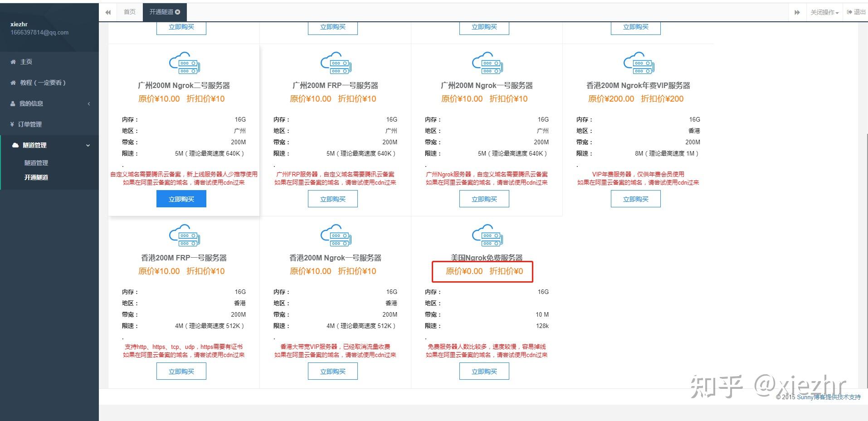Click 立即购买 on 广州200M Ngrok二号服务器
The width and height of the screenshot is (868, 421).
[x=181, y=198]
